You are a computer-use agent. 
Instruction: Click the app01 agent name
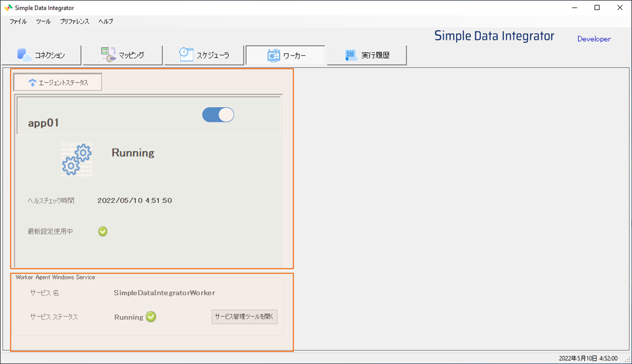click(43, 123)
